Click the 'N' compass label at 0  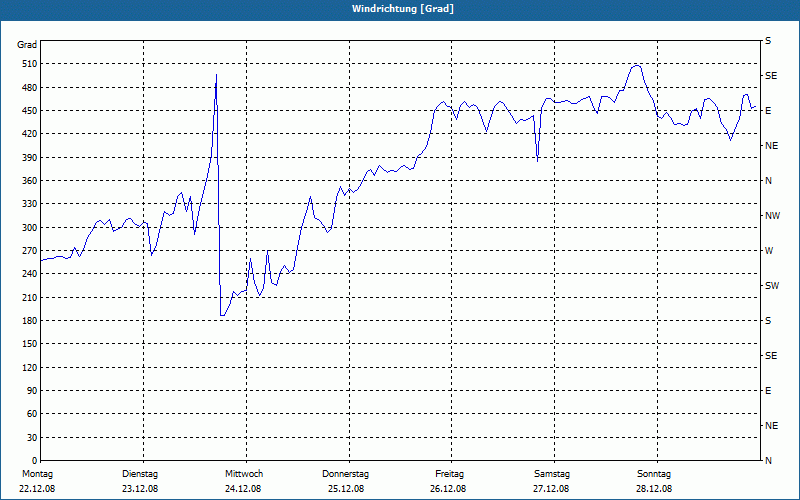pyautogui.click(x=769, y=461)
